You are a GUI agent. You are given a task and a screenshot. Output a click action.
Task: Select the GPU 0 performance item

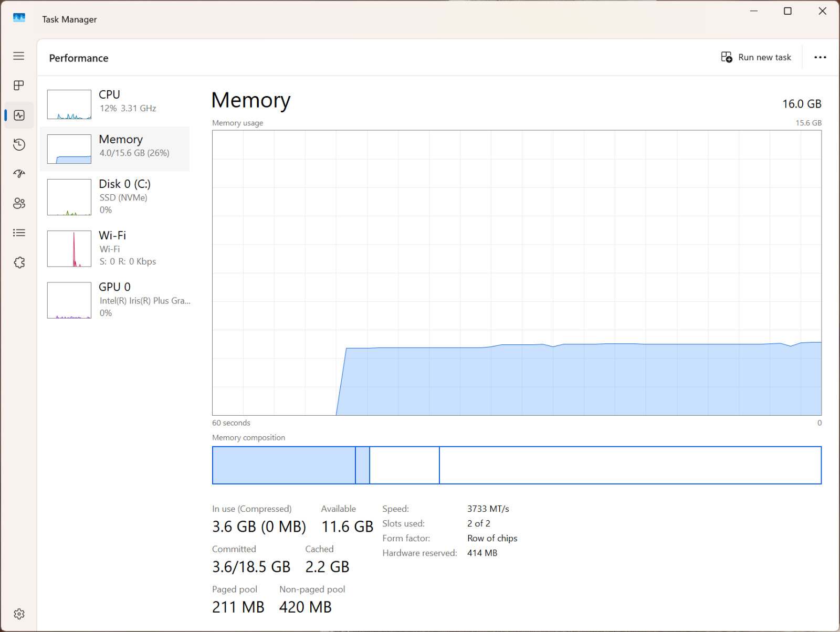click(x=115, y=300)
